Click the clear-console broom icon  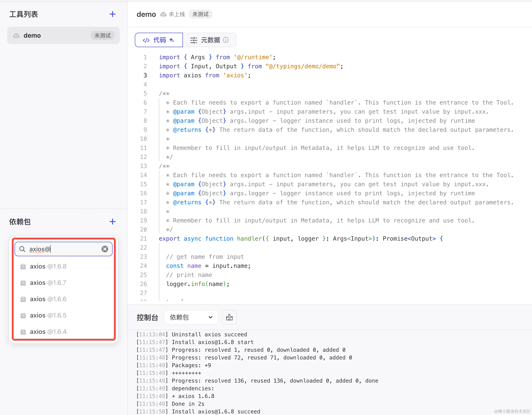[x=229, y=317]
